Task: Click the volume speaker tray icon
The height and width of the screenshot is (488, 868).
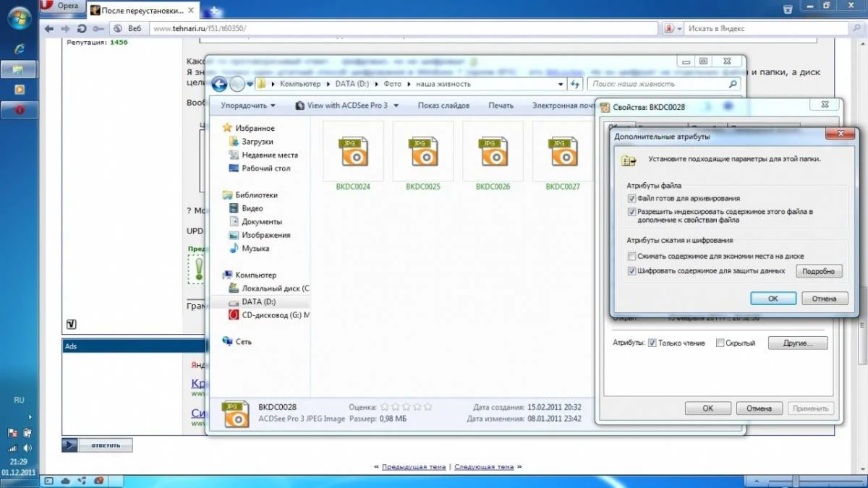Action: pos(27,448)
